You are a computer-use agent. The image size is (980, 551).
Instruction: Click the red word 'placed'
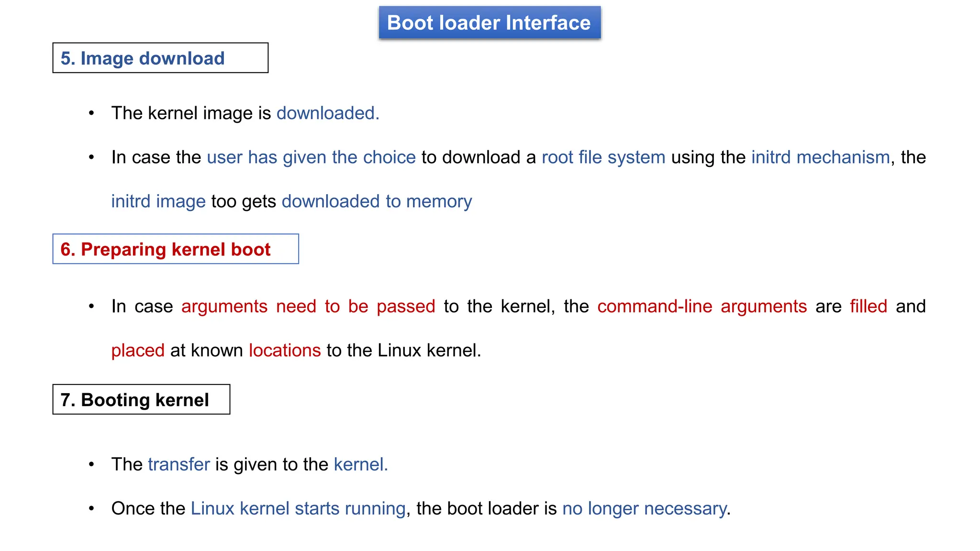click(x=138, y=351)
